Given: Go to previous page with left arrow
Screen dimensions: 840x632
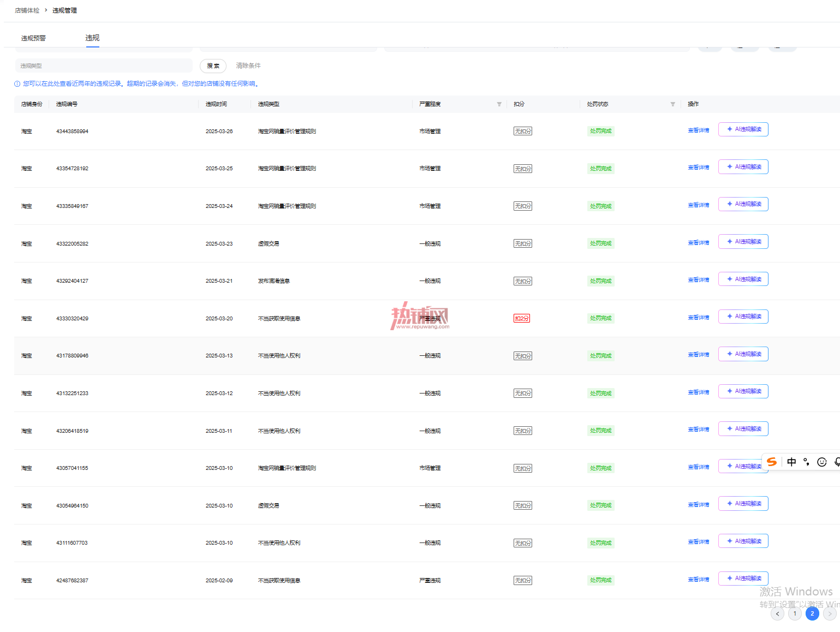Looking at the screenshot, I should 777,614.
